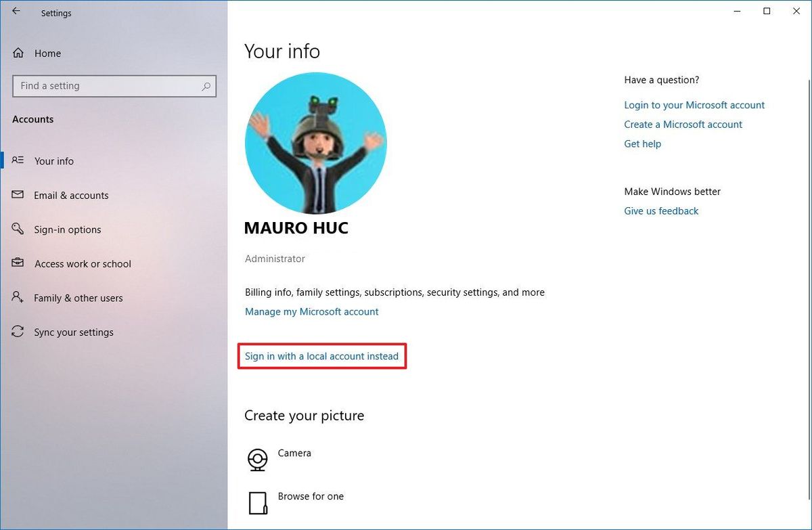Open Family & other users people icon
The image size is (812, 530).
(17, 298)
